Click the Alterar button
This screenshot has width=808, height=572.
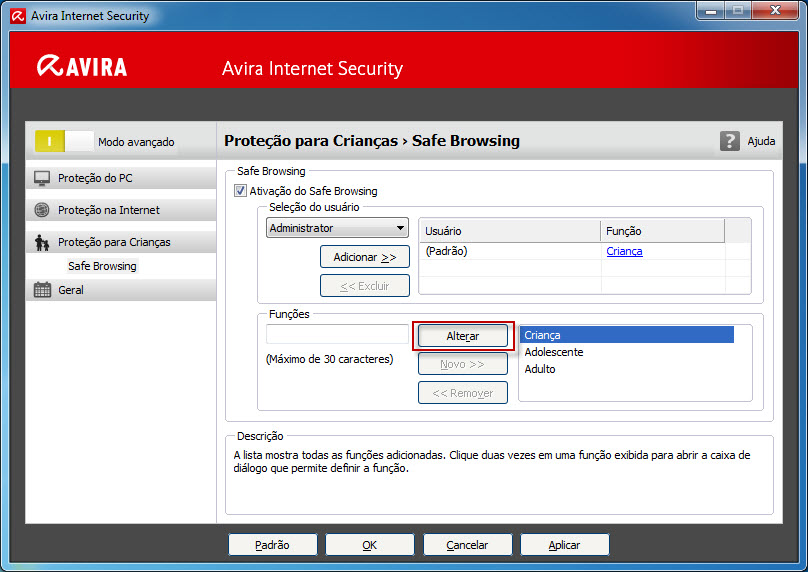463,336
